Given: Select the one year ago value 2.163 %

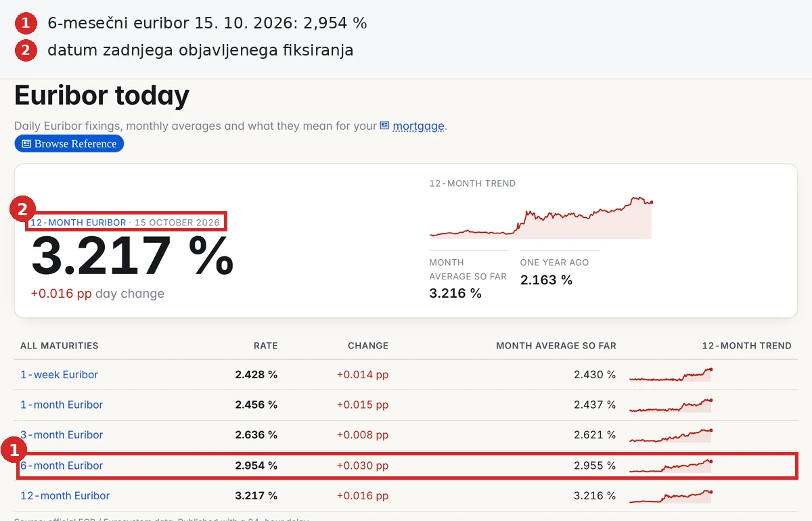Looking at the screenshot, I should pos(546,279).
